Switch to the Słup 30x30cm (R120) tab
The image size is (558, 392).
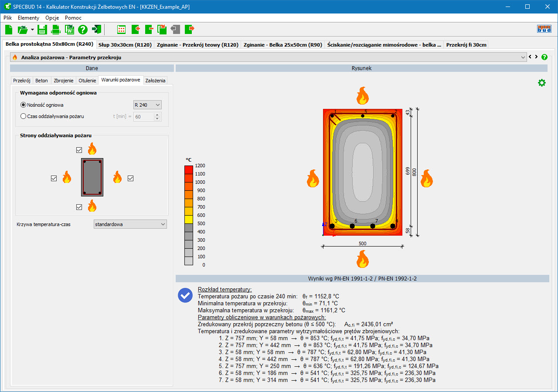point(125,44)
